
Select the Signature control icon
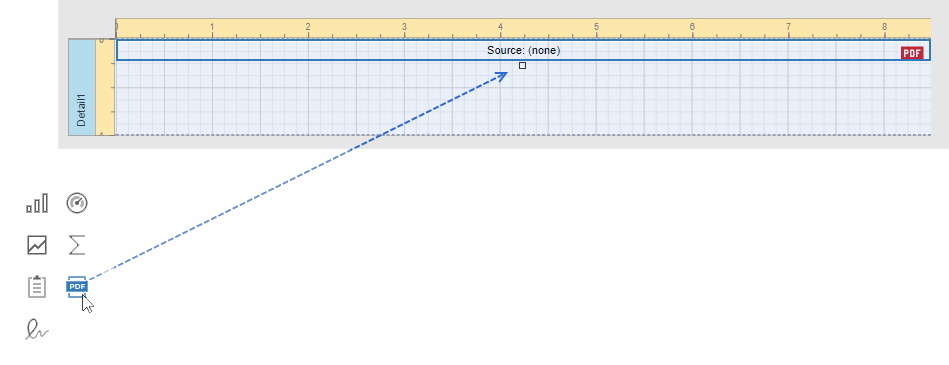coord(37,329)
